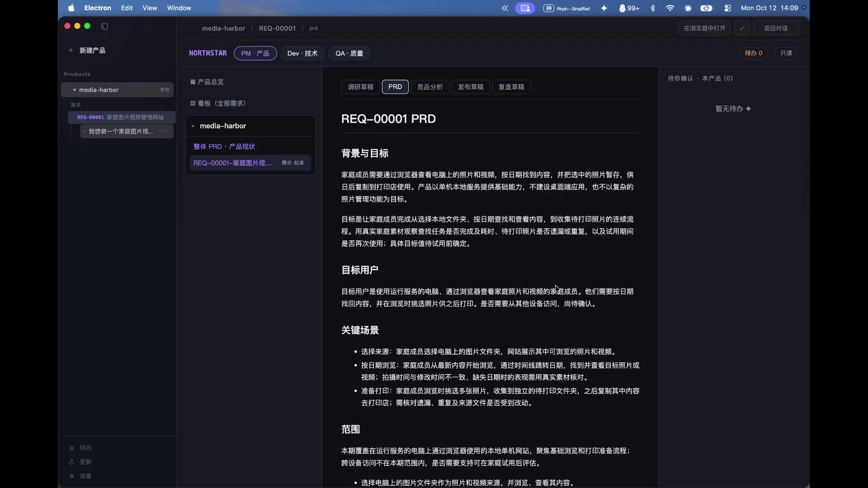Open the Wi-Fi menu bar icon
Screen dimensions: 868x488
pos(670,8)
